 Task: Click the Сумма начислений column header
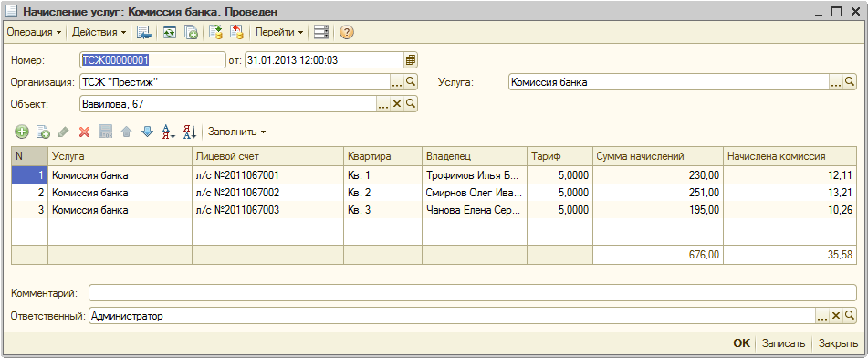tap(658, 156)
